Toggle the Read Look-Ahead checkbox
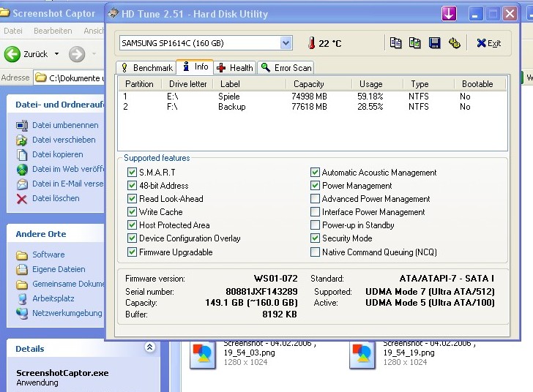The image size is (533, 392). [x=132, y=199]
